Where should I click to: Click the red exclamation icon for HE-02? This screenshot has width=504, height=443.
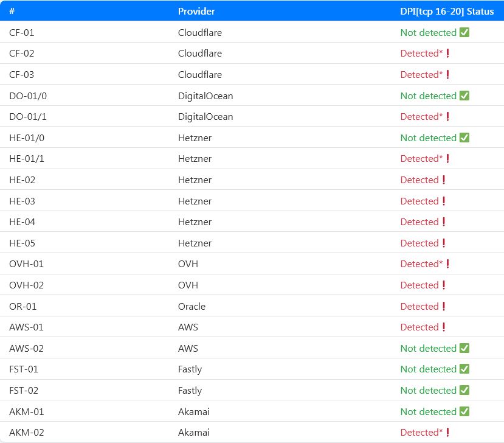coord(444,180)
